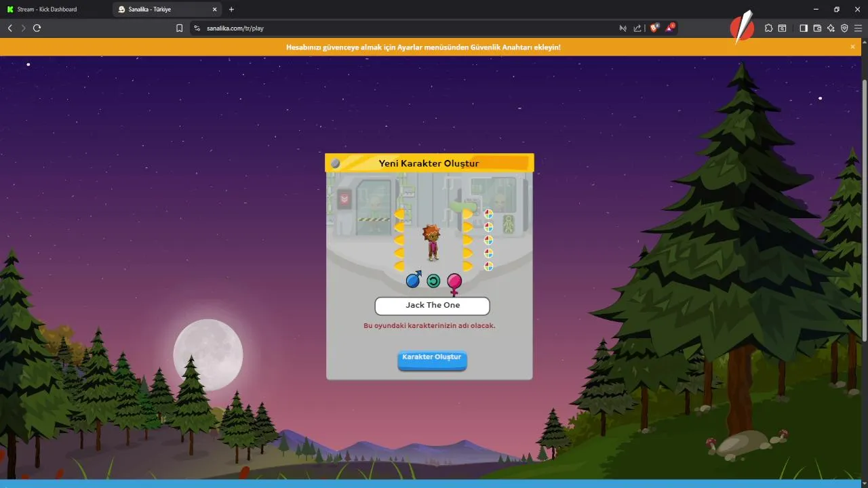This screenshot has width=868, height=488.
Task: Click the Karakter Oluştur button
Action: (x=432, y=360)
